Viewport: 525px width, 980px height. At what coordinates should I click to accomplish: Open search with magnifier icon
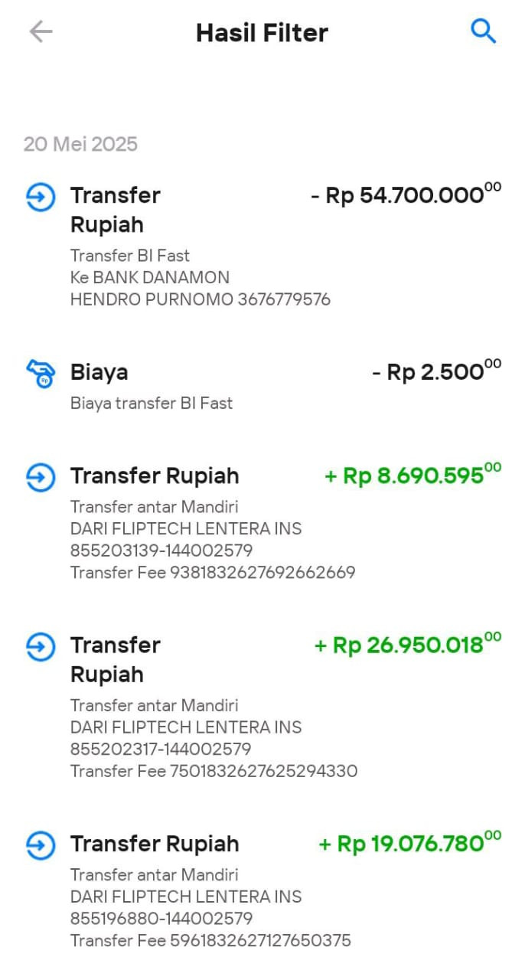(484, 31)
